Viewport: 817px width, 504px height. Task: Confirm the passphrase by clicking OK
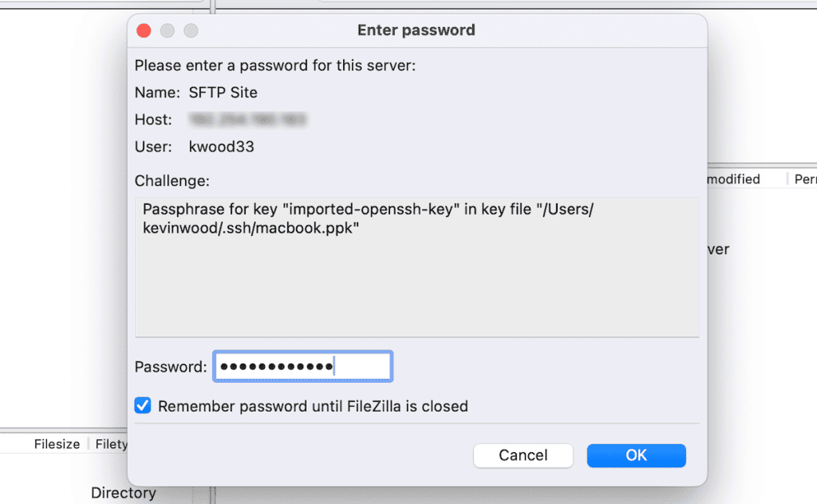[636, 455]
